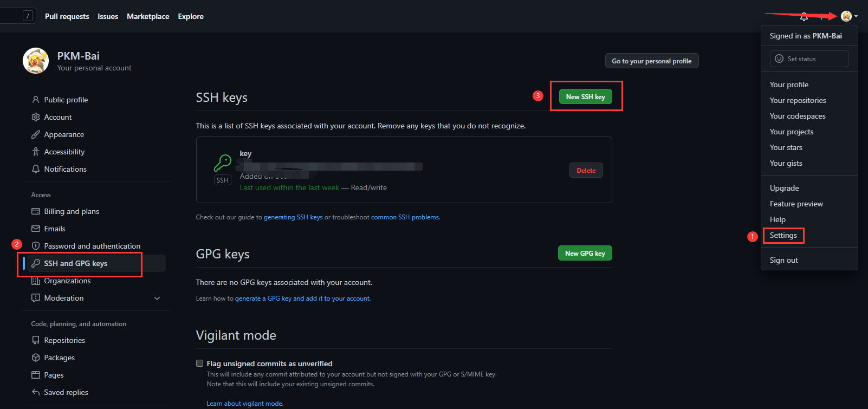Click the Last used within the last week text
Screen dimensions: 868x409
click(x=289, y=187)
